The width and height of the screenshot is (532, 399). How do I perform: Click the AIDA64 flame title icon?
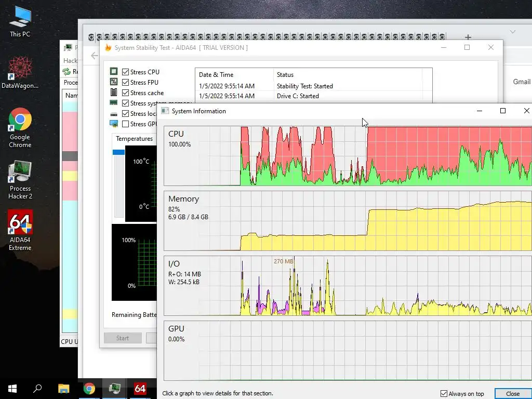(x=108, y=47)
